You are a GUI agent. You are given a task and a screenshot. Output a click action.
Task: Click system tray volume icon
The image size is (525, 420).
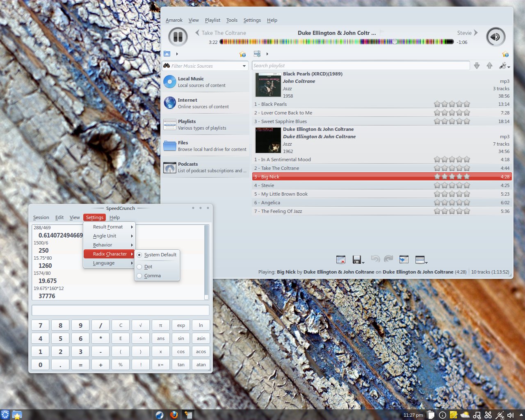(x=511, y=415)
